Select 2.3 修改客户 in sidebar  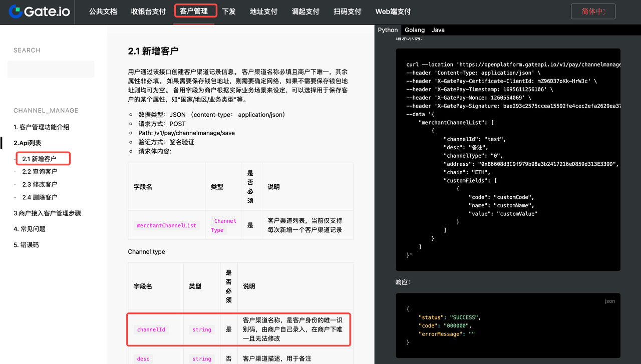coord(40,185)
